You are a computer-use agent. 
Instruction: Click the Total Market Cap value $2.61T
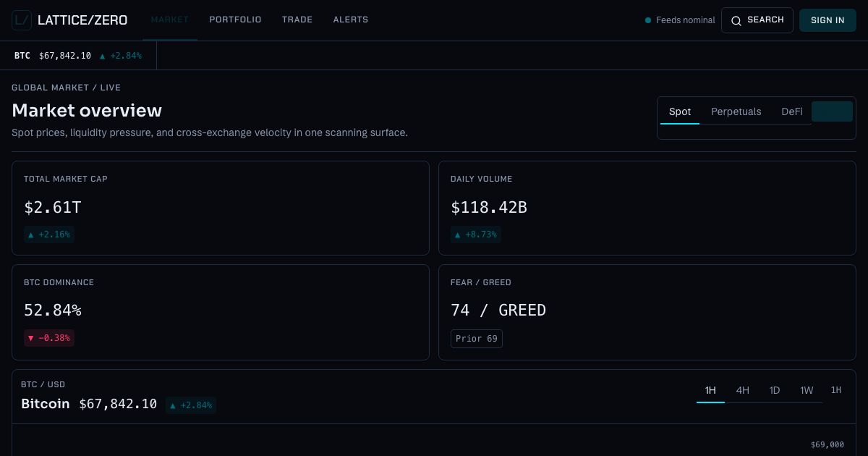tap(53, 208)
